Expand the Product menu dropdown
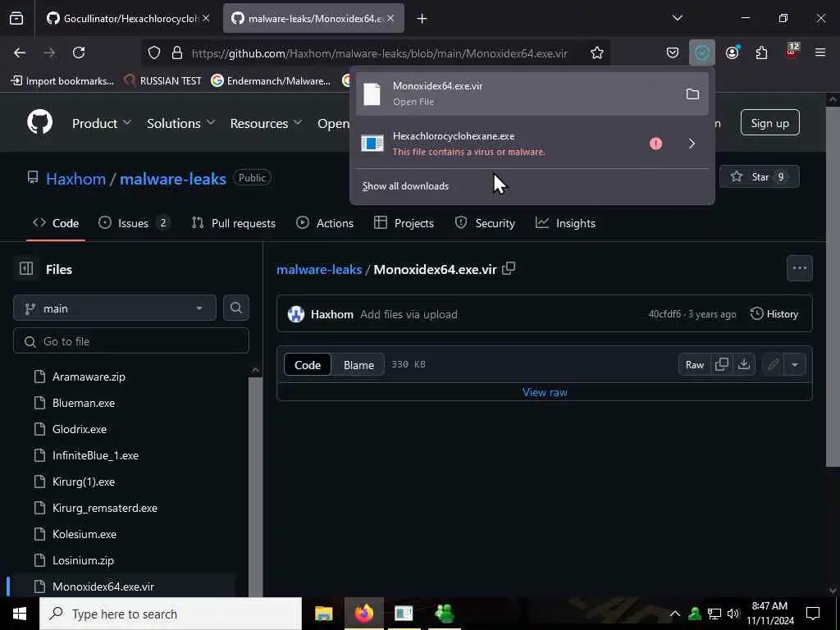Image resolution: width=840 pixels, height=630 pixels. click(x=102, y=123)
